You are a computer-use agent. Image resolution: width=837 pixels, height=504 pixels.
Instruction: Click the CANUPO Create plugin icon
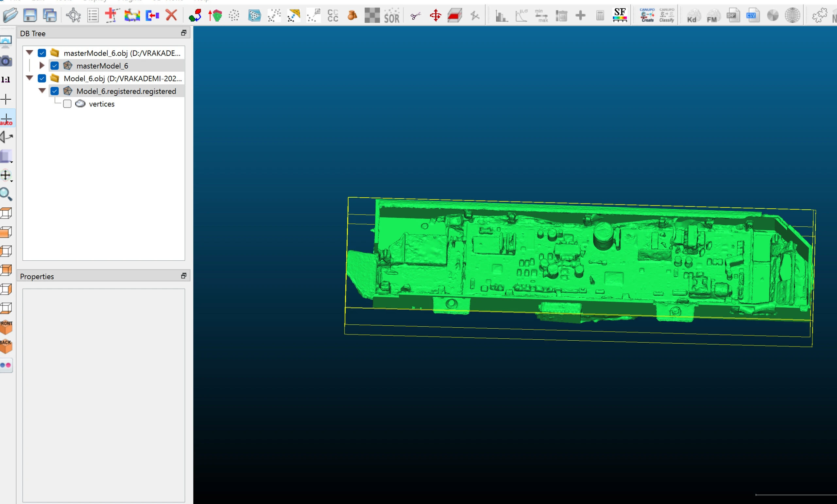pyautogui.click(x=647, y=15)
